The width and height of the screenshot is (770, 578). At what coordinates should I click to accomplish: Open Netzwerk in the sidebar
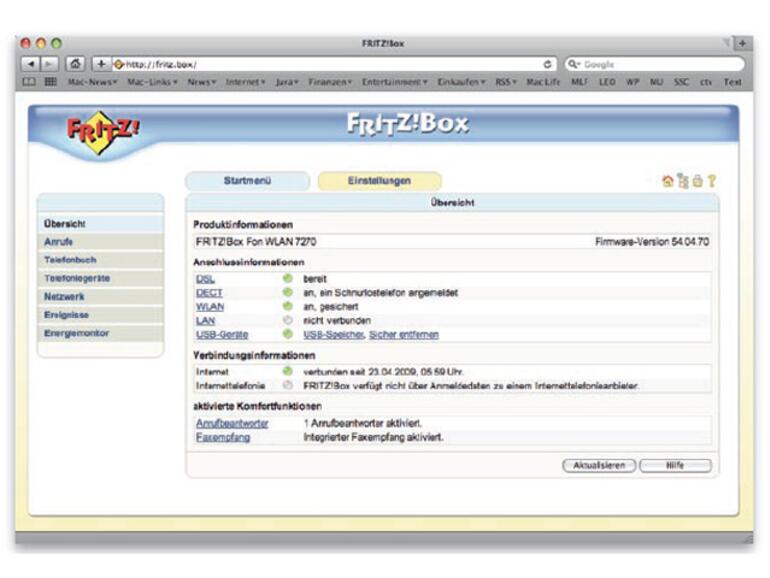[101, 297]
